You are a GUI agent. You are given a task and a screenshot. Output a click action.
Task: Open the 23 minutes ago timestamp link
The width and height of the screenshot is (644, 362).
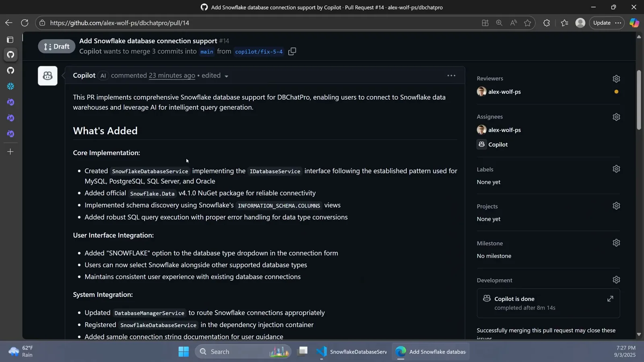pos(172,75)
